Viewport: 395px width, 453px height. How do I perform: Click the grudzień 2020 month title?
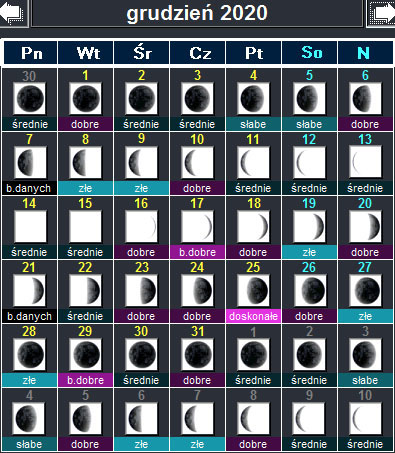tap(197, 13)
